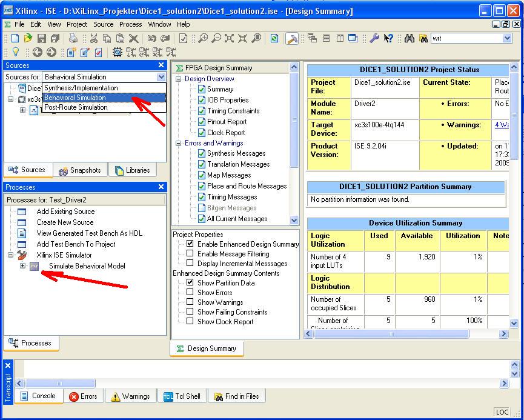Open the Tcl Shell tab

(x=182, y=396)
